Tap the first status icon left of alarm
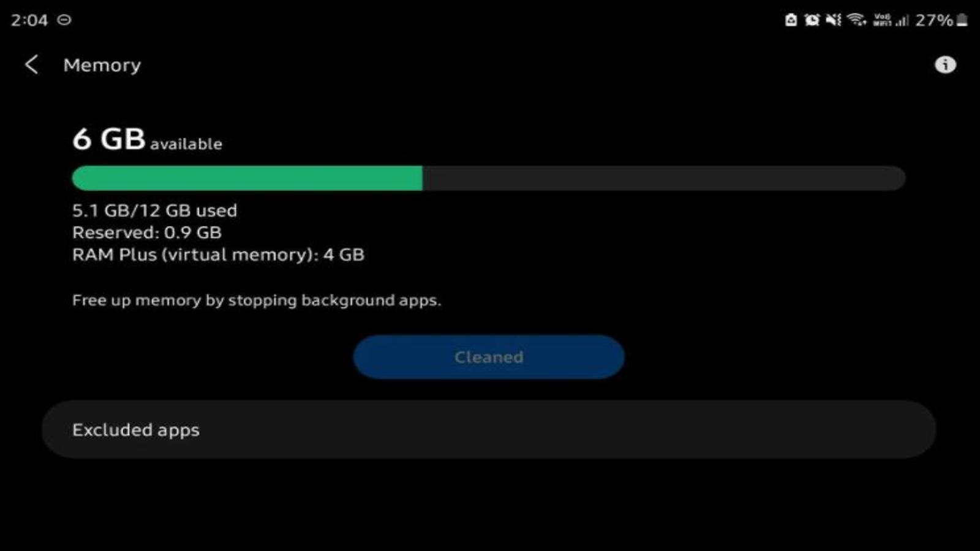The image size is (980, 551). pyautogui.click(x=791, y=20)
